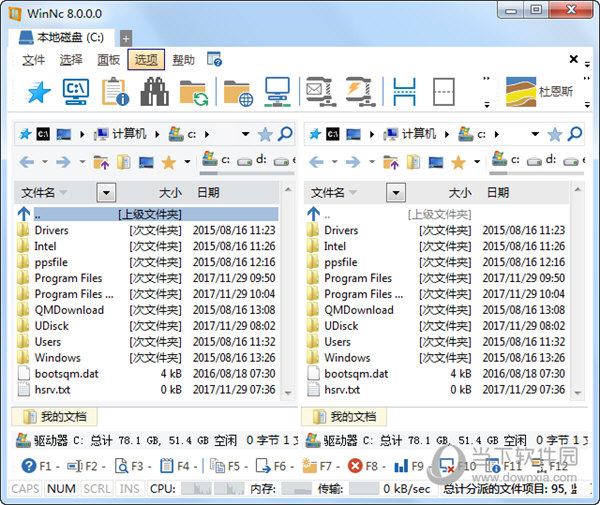Add a new tab with plus button
The height and width of the screenshot is (505, 600).
pos(126,38)
